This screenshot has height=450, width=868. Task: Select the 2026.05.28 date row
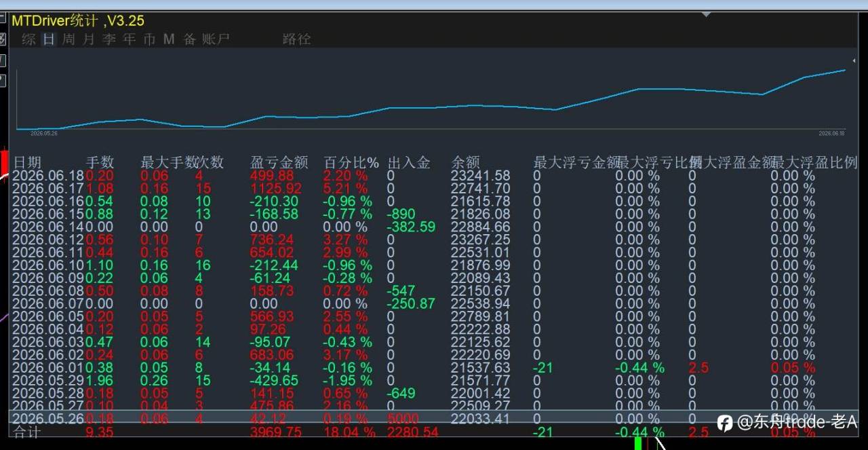pyautogui.click(x=48, y=394)
